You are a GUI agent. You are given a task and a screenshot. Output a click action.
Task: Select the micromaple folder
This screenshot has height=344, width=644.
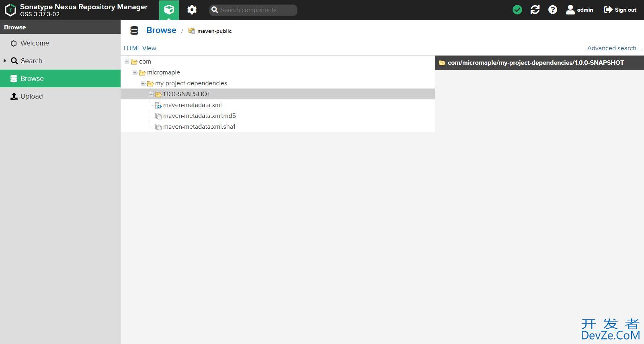tap(164, 72)
